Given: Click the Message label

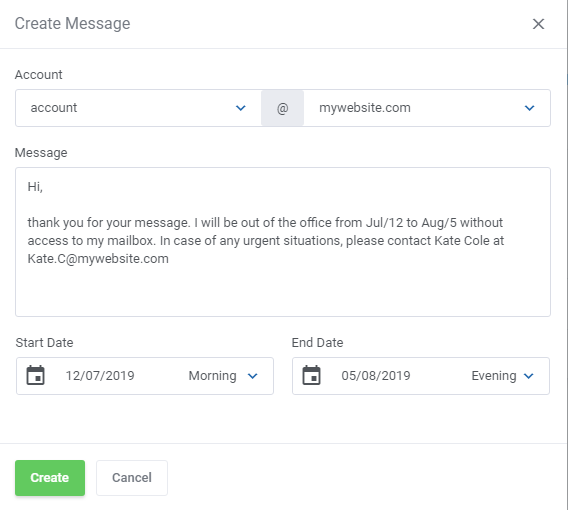Looking at the screenshot, I should (41, 152).
